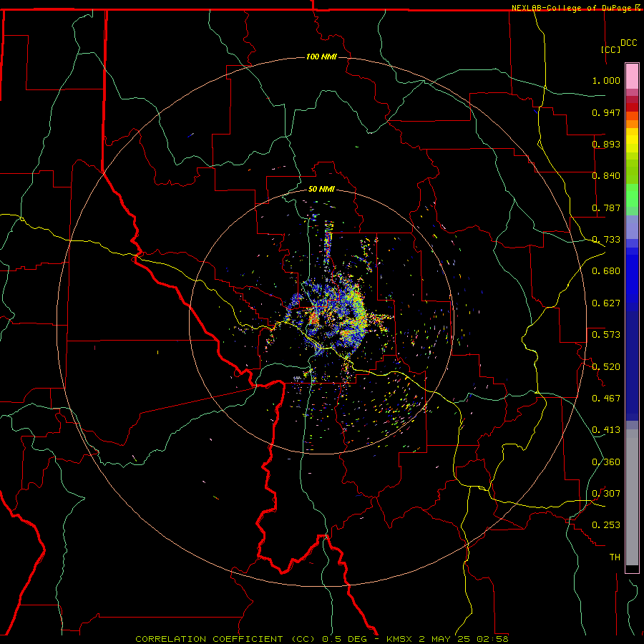Click the 0.307 scale value
The width and height of the screenshot is (644, 644).
point(606,494)
